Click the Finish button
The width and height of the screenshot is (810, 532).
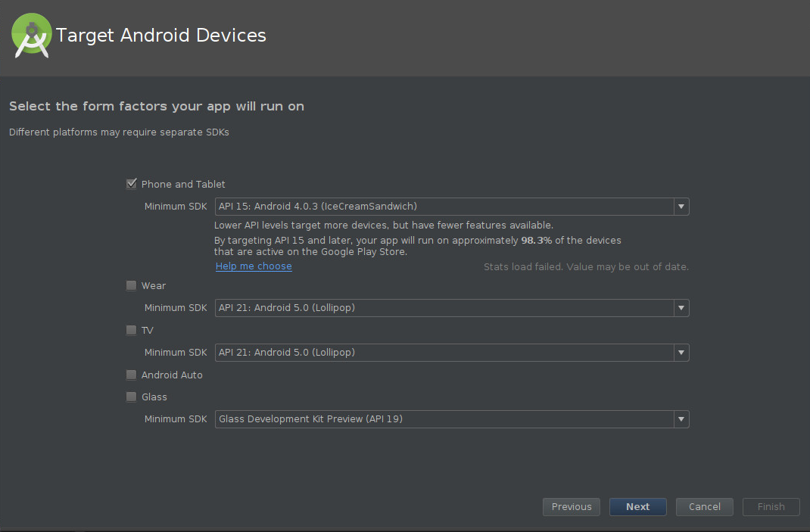pyautogui.click(x=771, y=507)
